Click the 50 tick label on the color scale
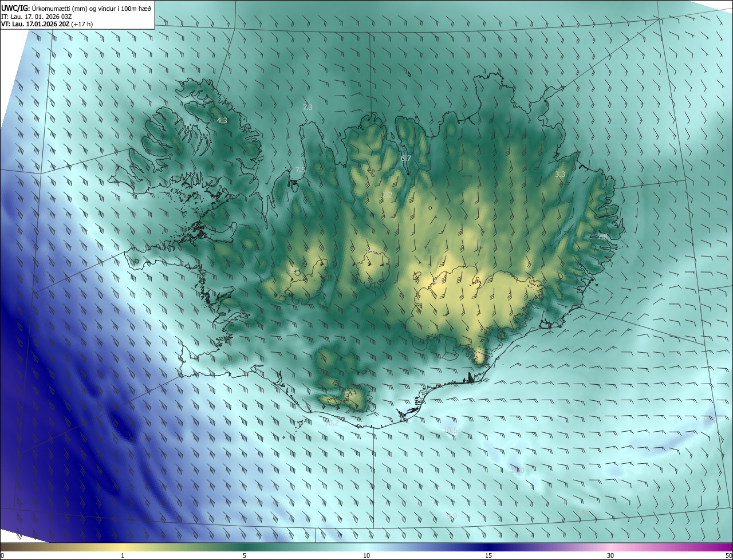The width and height of the screenshot is (733, 560). click(728, 555)
